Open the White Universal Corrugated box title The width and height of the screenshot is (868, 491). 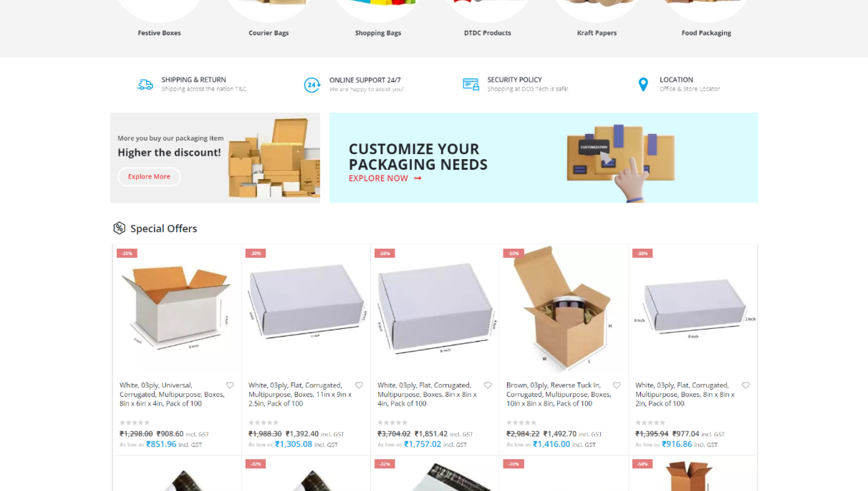click(x=172, y=394)
